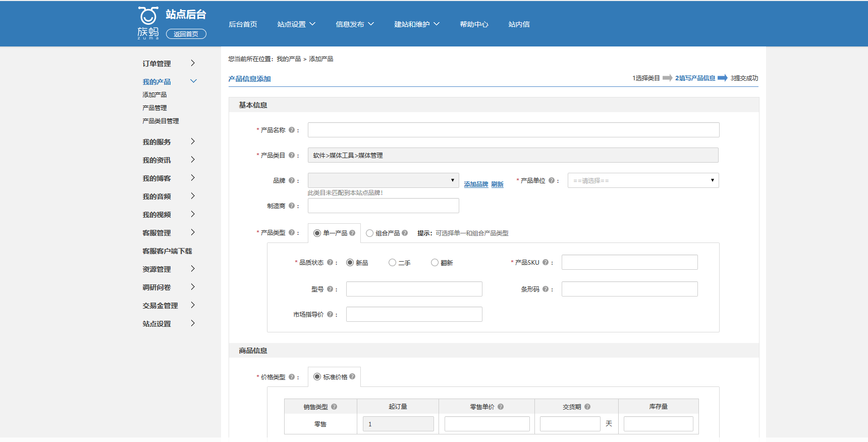Click help icon beside 标准价格

[x=352, y=376]
